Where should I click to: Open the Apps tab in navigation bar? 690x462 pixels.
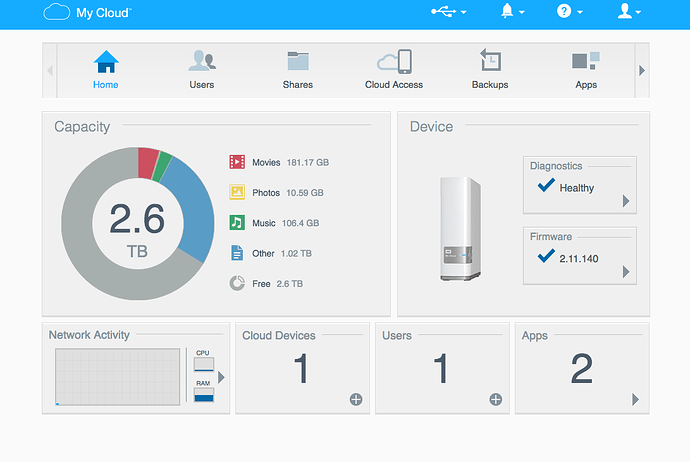586,70
